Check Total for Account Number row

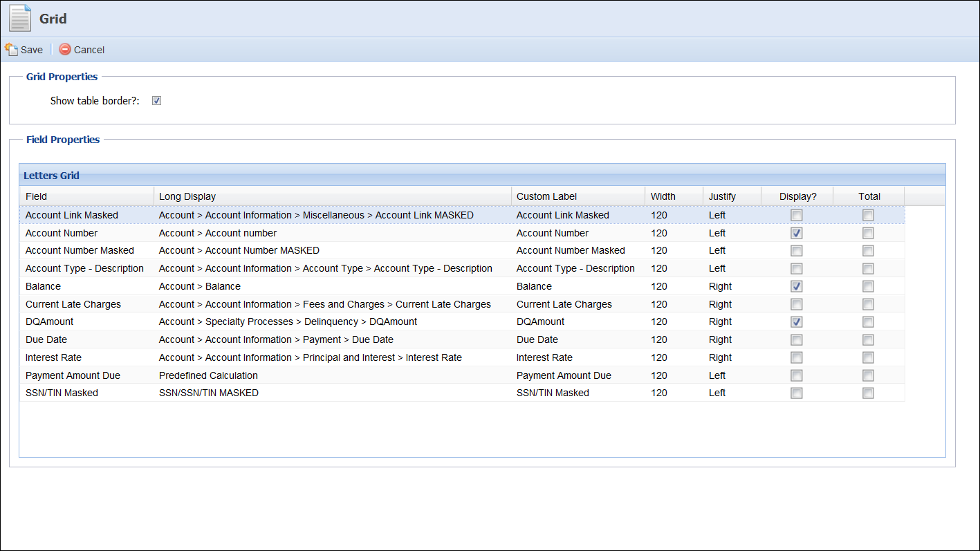[868, 233]
